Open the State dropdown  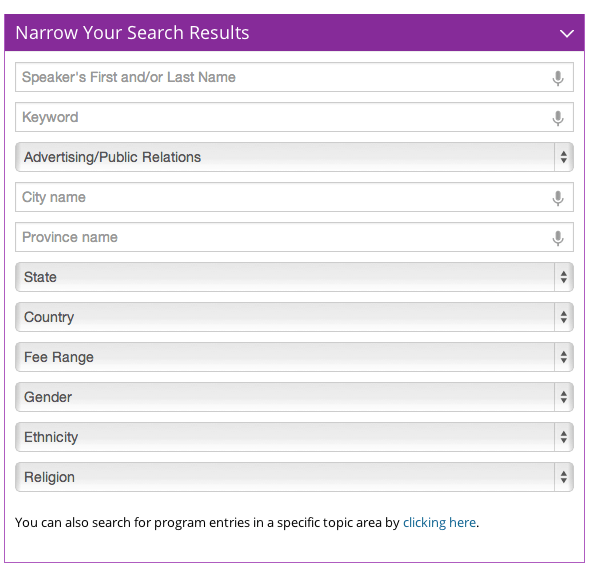(x=294, y=277)
